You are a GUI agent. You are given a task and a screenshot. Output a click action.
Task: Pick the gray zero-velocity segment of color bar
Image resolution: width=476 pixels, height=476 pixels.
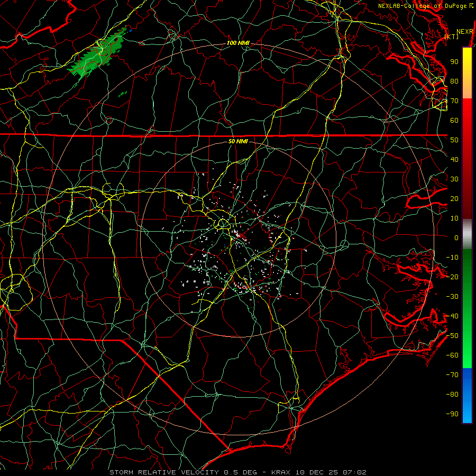click(x=467, y=234)
